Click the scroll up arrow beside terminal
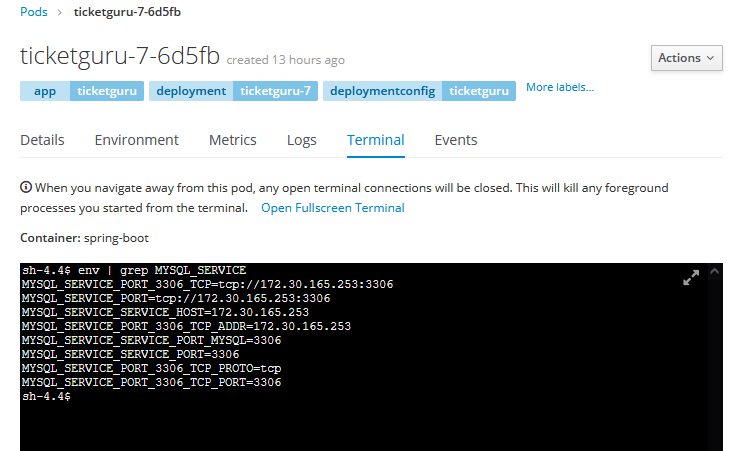The width and height of the screenshot is (734, 451). tap(714, 271)
